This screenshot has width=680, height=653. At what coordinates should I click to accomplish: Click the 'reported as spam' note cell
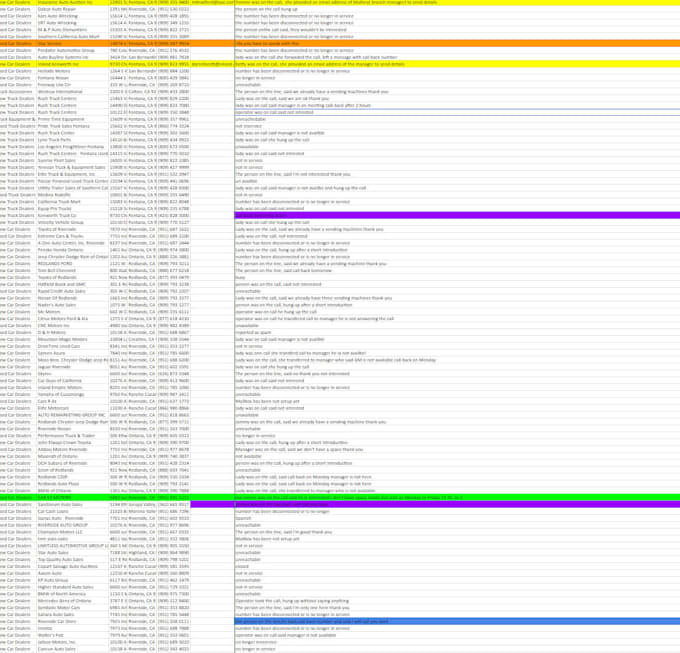tap(457, 333)
